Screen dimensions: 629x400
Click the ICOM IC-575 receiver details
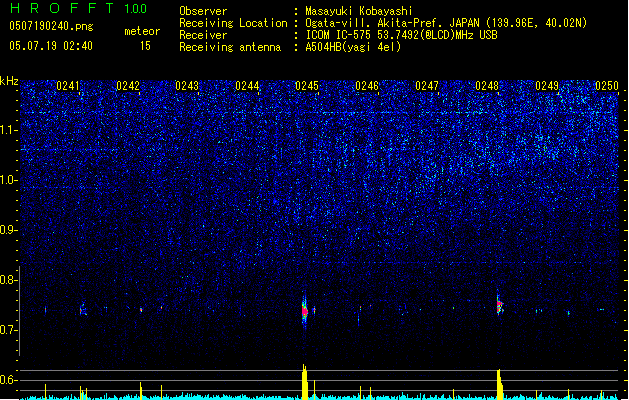click(x=401, y=35)
